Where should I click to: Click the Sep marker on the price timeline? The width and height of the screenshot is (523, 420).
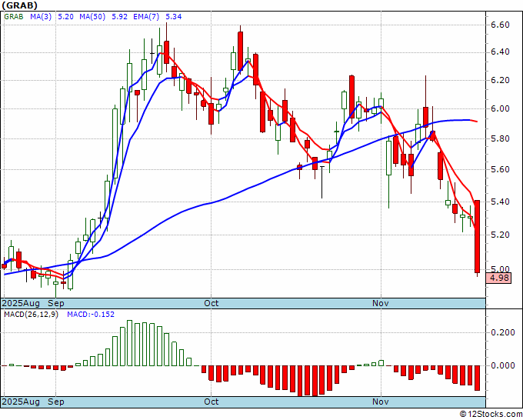point(56,303)
